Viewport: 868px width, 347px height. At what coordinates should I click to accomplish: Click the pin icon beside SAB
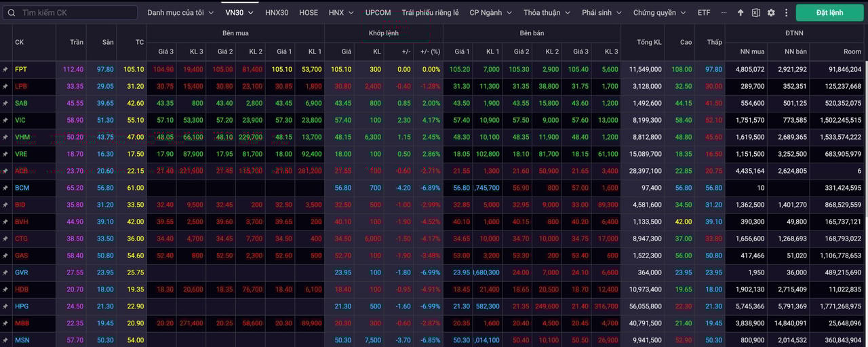(5, 103)
